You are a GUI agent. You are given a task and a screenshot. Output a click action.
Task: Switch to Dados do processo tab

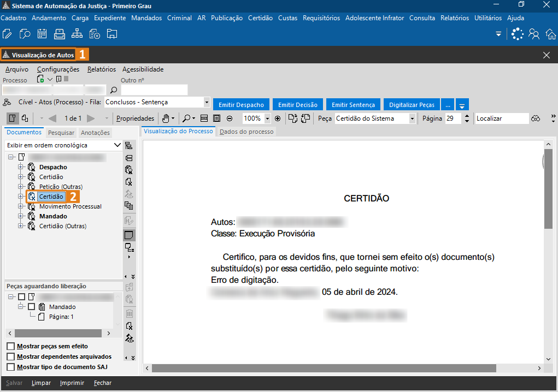tap(246, 132)
